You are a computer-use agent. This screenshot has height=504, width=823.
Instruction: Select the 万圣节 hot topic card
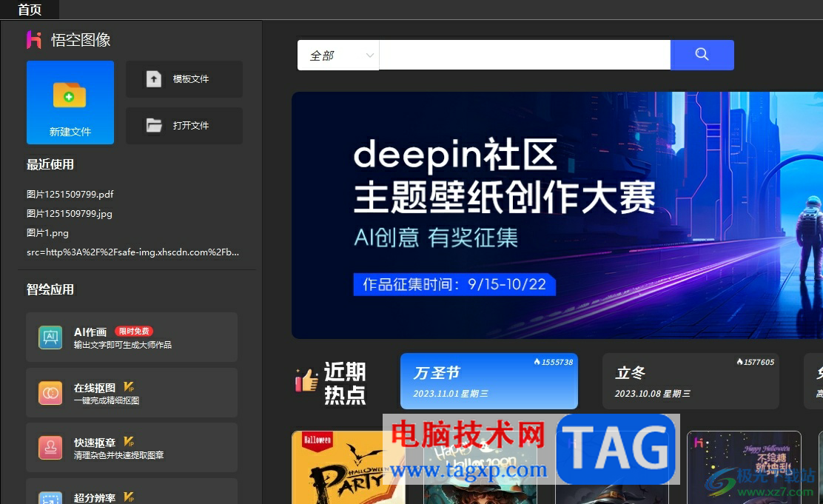[x=489, y=381]
